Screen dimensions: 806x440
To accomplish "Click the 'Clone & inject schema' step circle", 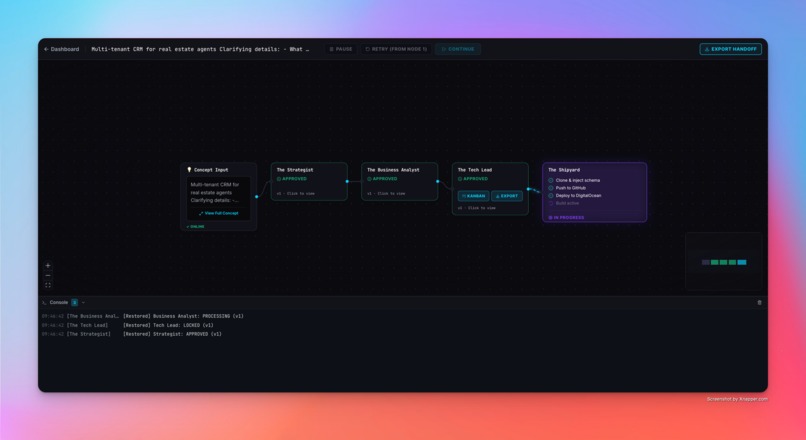I will pos(551,180).
